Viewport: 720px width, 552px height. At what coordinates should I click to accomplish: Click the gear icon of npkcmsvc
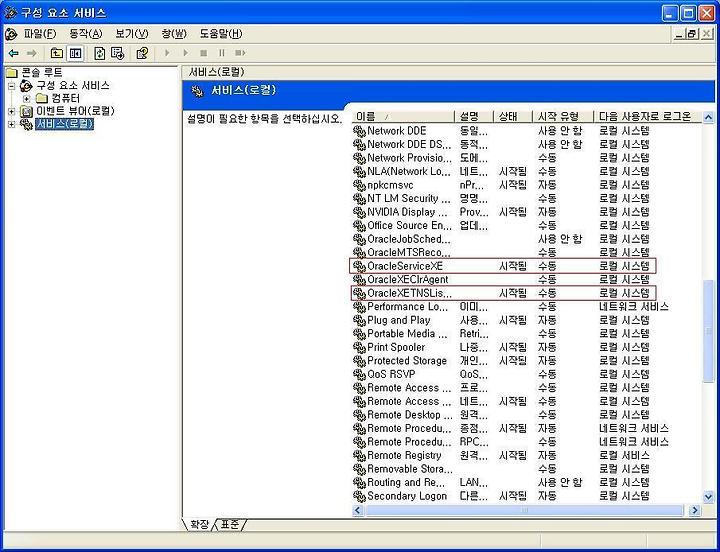coord(359,185)
